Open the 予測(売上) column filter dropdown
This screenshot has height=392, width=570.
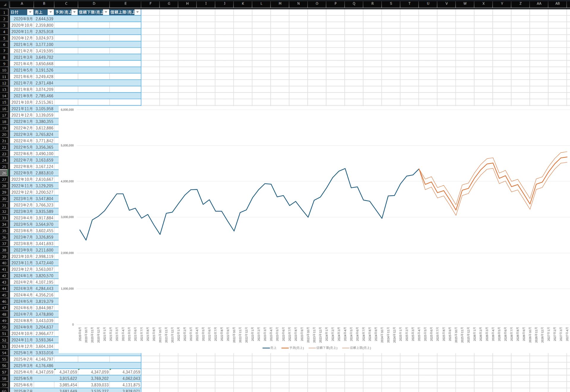(75, 12)
